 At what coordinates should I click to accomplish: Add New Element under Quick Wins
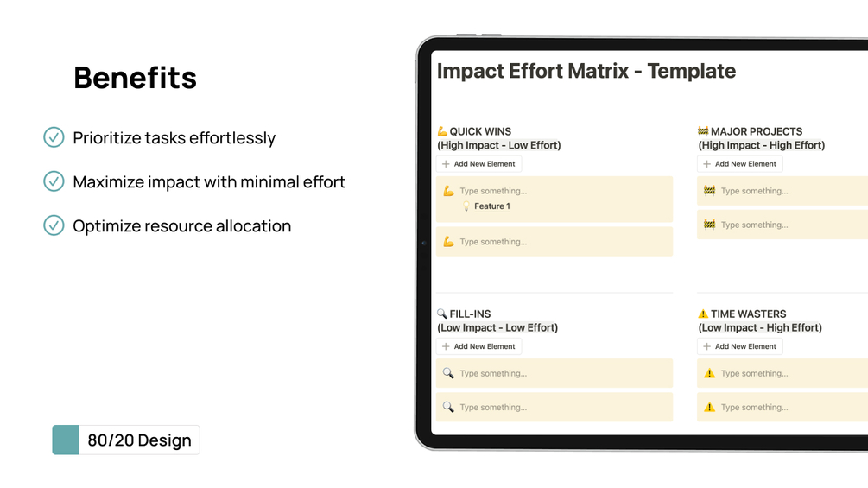pyautogui.click(x=478, y=164)
